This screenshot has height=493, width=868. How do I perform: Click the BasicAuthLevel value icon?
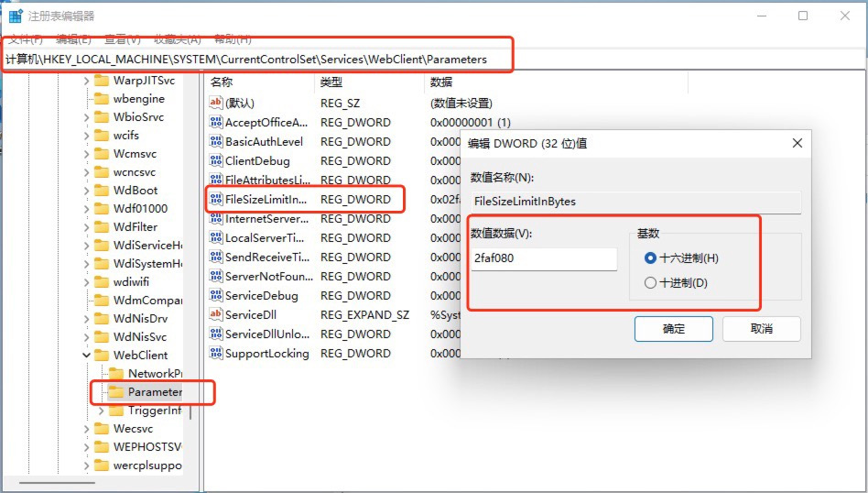tap(216, 142)
